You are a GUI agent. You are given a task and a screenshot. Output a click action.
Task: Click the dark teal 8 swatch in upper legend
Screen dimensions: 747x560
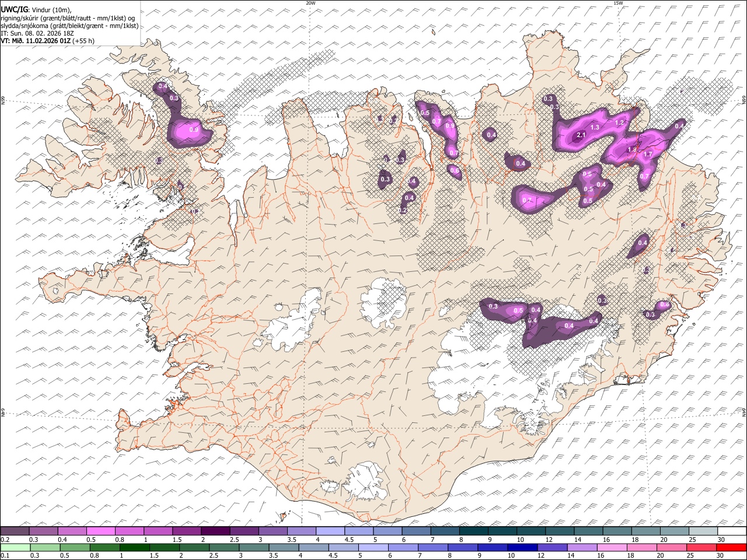click(x=473, y=531)
